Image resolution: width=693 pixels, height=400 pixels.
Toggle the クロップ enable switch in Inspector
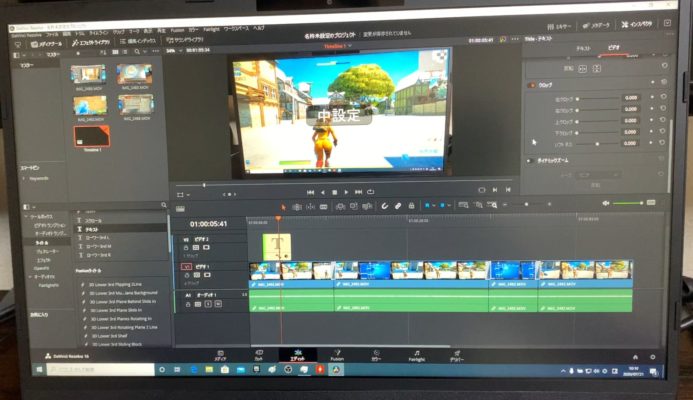[531, 85]
